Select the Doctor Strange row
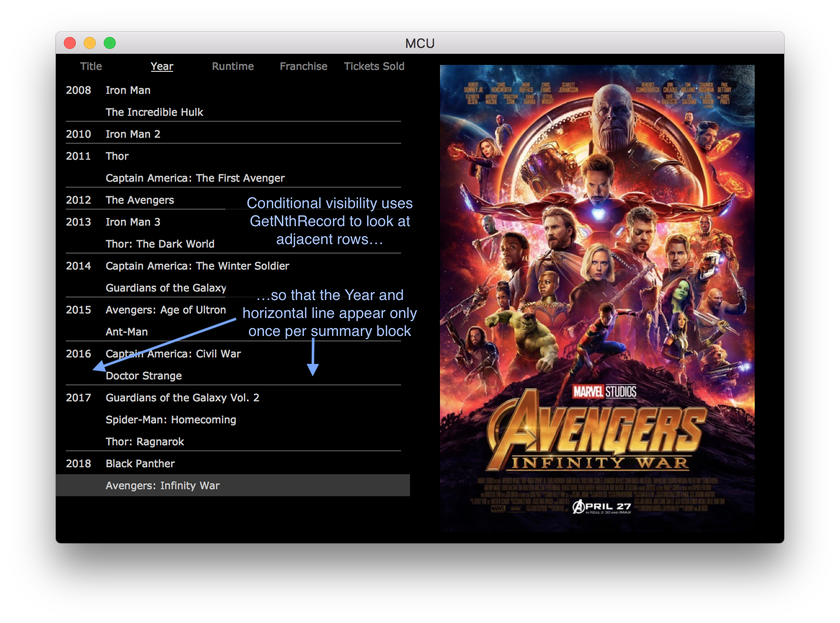Screen dimensions: 840x623 (144, 376)
